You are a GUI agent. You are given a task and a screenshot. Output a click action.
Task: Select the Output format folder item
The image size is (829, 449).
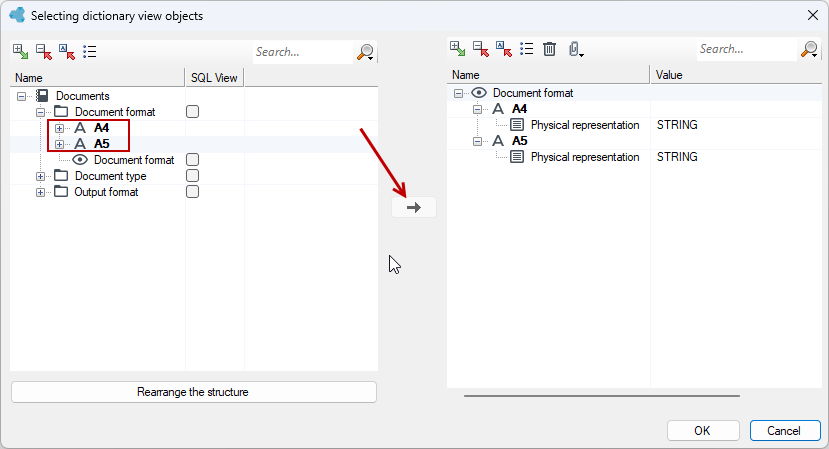pyautogui.click(x=106, y=192)
